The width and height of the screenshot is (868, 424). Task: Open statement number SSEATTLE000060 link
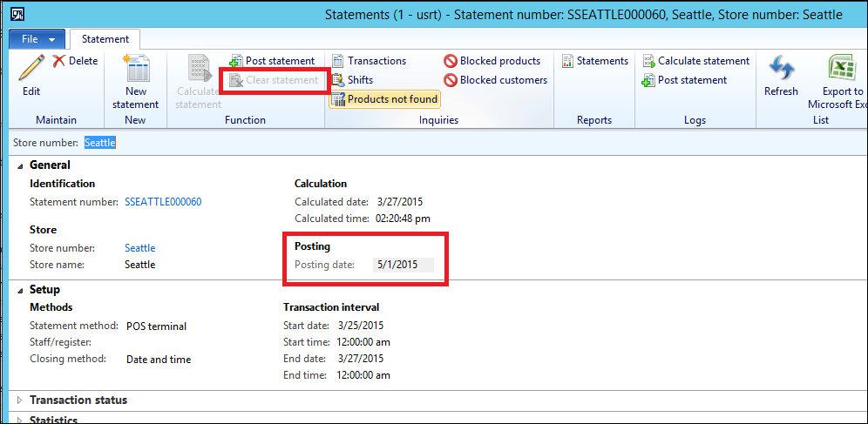pyautogui.click(x=163, y=202)
